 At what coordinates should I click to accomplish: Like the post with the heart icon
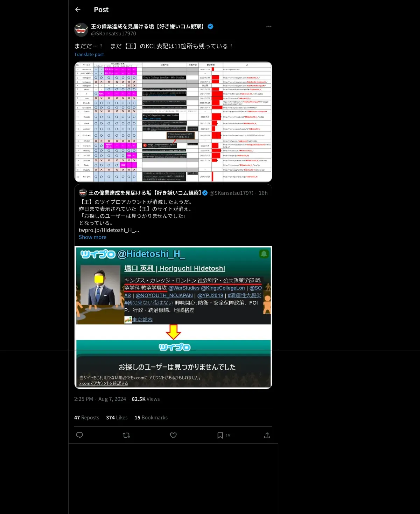[173, 435]
